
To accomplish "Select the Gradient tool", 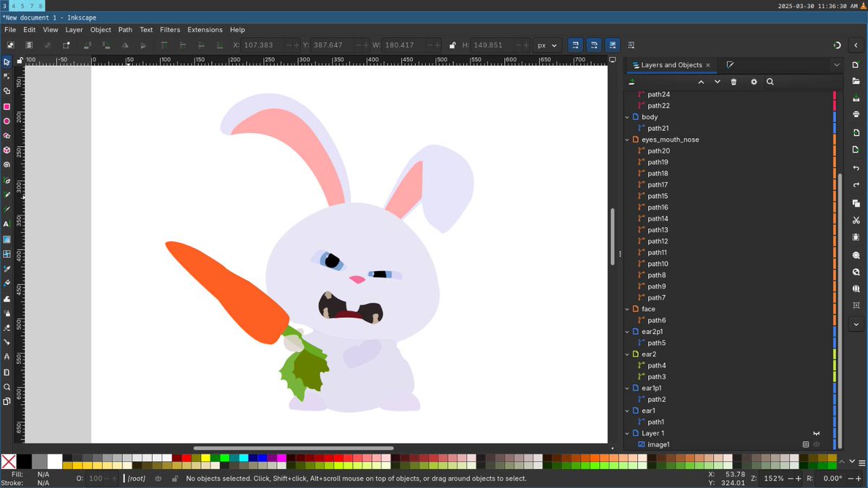I will 7,239.
